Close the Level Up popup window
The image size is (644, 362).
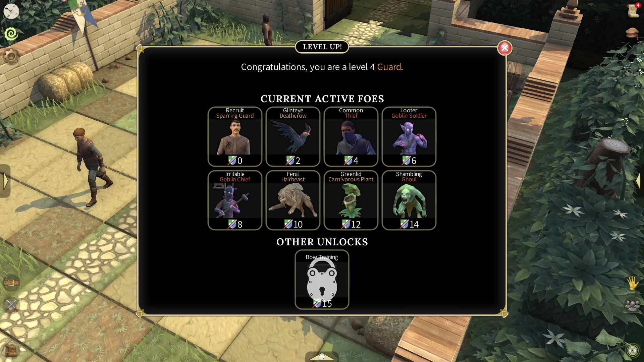504,47
